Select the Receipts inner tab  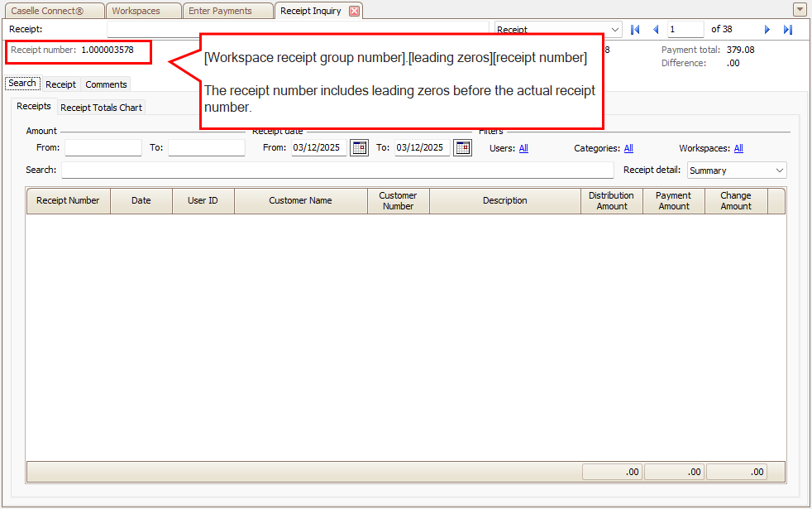(x=34, y=106)
